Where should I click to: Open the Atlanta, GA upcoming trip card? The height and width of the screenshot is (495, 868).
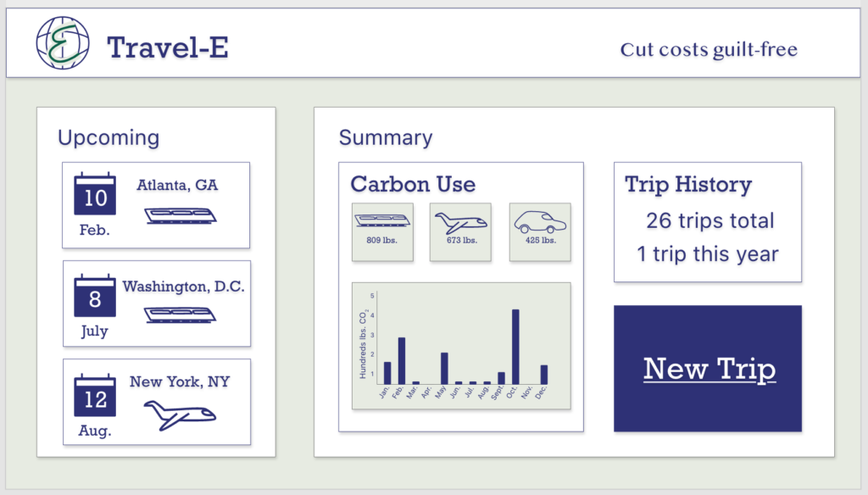pos(156,205)
